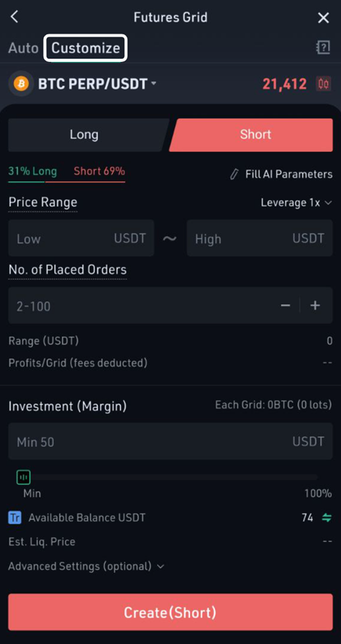
Task: Tap the Fill AI Parameters pencil icon
Action: coord(235,174)
